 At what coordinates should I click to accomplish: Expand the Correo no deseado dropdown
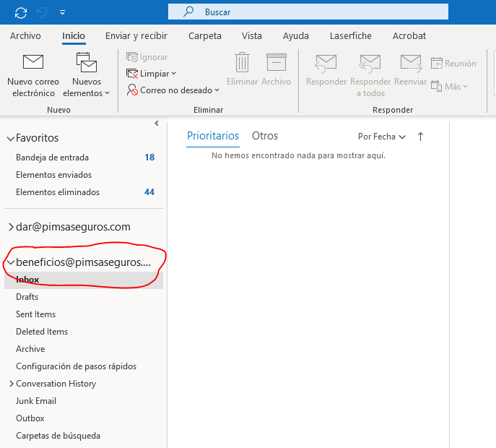[x=217, y=90]
